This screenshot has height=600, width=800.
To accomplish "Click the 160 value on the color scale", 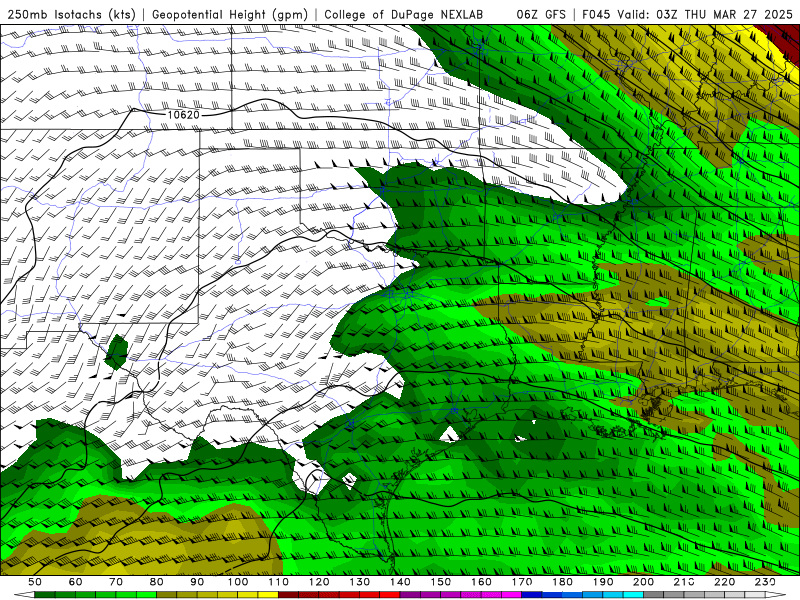I will (x=481, y=582).
